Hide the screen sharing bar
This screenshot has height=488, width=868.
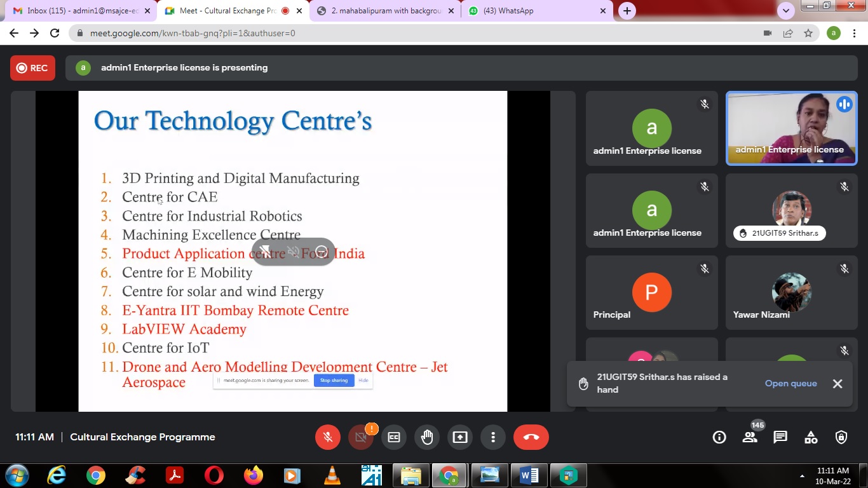click(363, 380)
